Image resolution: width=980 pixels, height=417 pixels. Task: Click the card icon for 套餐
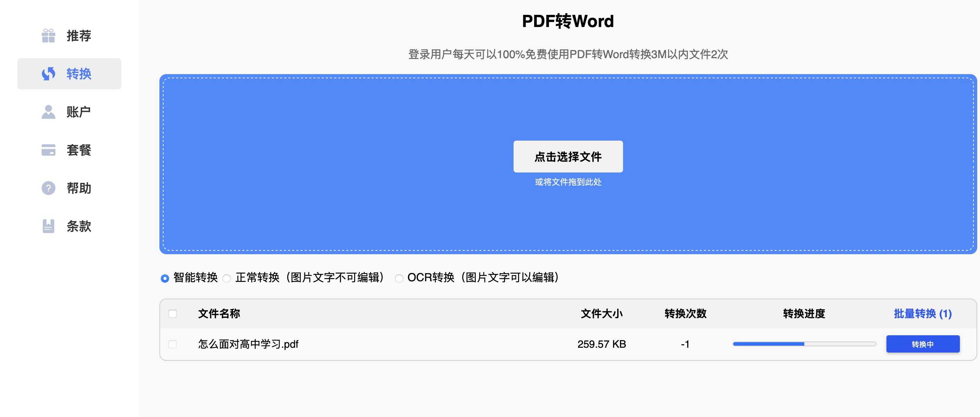coord(48,150)
